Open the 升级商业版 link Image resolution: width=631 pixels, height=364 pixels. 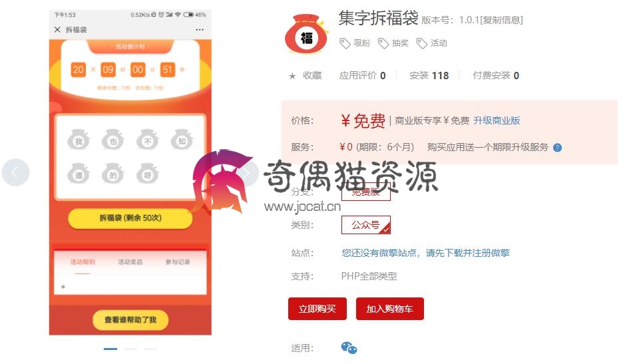point(497,120)
